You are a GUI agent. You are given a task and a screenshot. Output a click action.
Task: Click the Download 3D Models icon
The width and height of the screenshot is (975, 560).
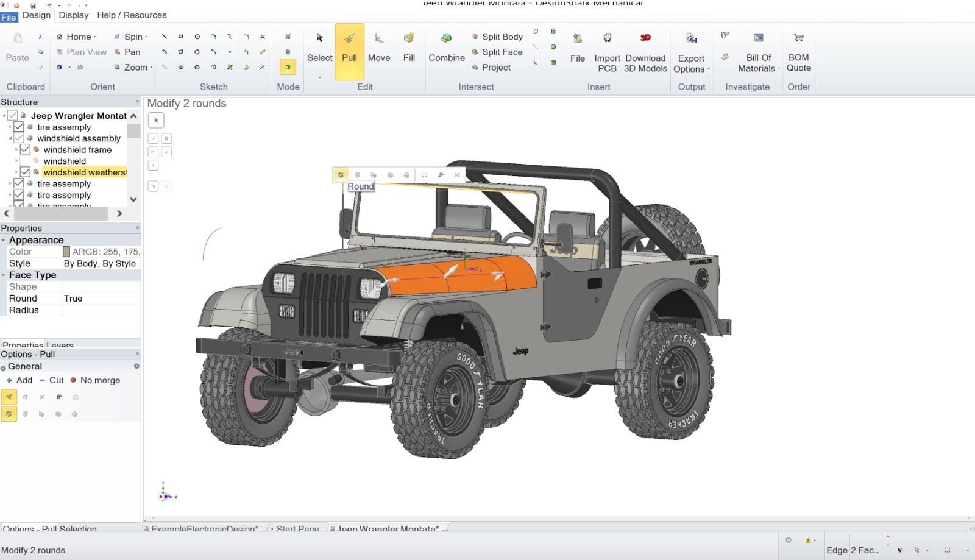tap(645, 38)
